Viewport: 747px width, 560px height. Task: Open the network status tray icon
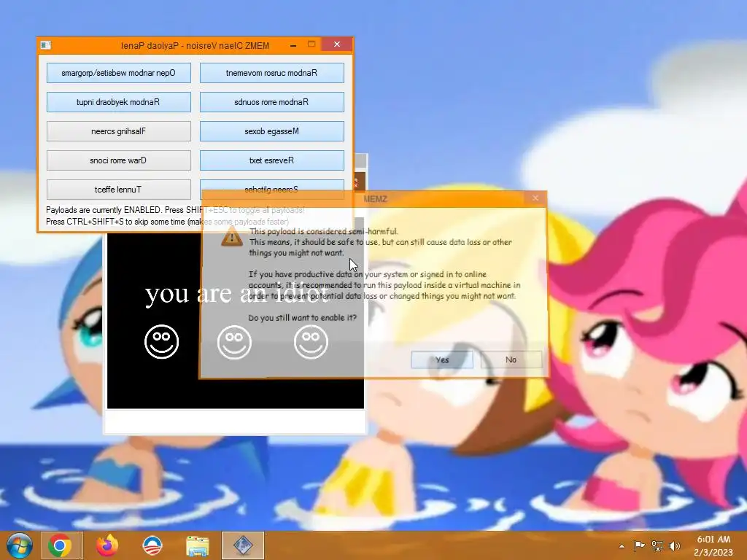click(657, 546)
